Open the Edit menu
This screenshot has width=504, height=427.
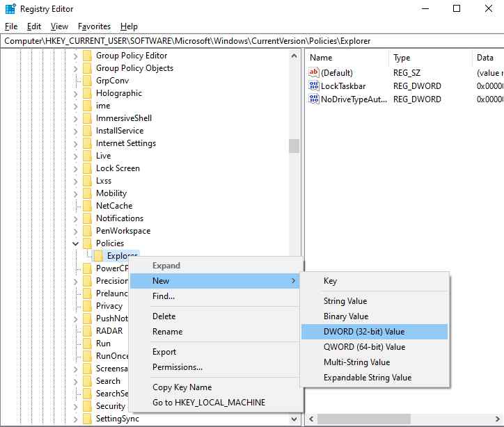click(34, 26)
